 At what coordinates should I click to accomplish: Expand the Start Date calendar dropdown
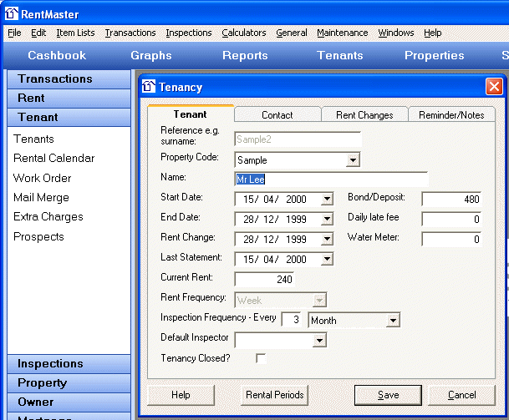click(x=327, y=199)
